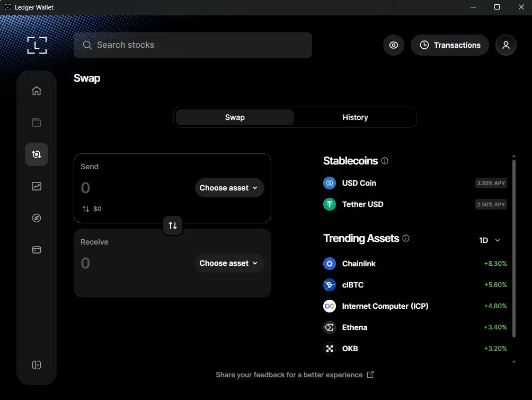This screenshot has height=400, width=532.
Task: Open the Home sidebar icon
Action: coord(37,91)
